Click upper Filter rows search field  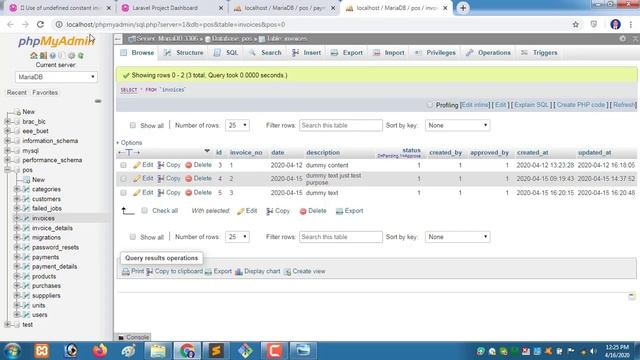[341, 125]
